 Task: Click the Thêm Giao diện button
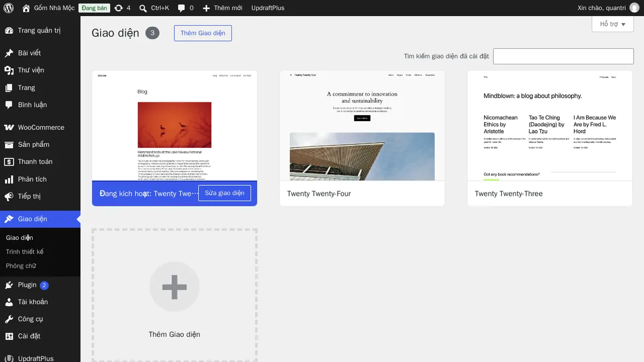(x=203, y=33)
